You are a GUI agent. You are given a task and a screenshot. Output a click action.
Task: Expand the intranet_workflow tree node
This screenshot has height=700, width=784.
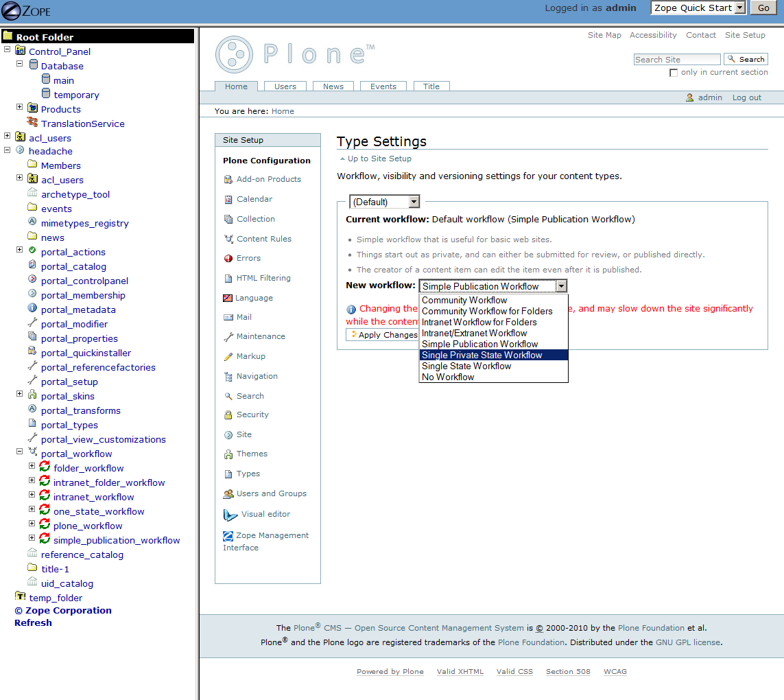click(x=32, y=494)
